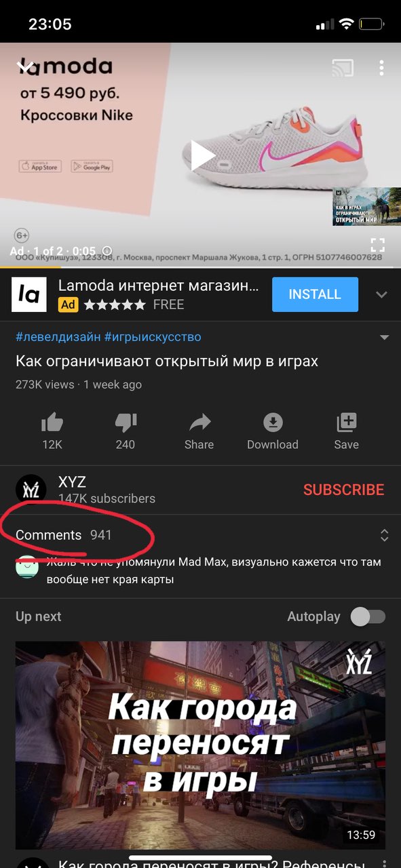Viewport: 401px width, 868px height.
Task: Tap the Cast to device icon
Action: point(343,68)
